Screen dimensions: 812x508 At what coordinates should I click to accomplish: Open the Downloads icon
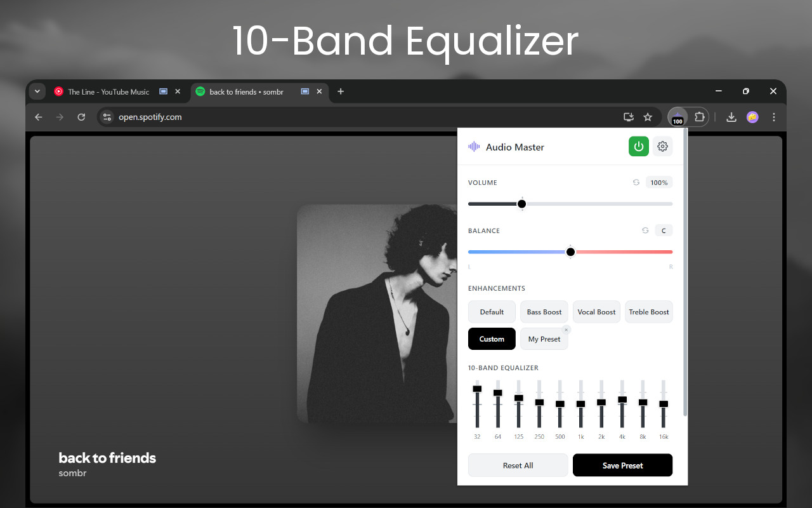(x=731, y=117)
